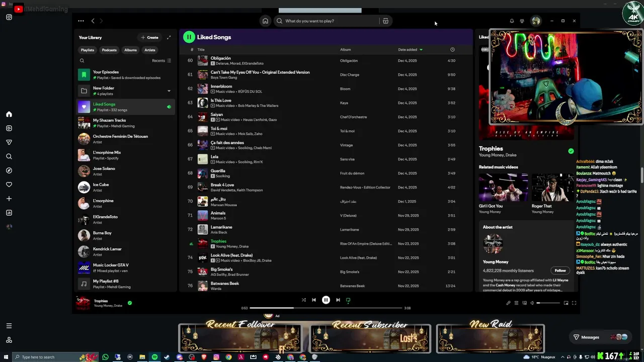
Task: Open the three-dot Spotify menu
Action: point(81,21)
